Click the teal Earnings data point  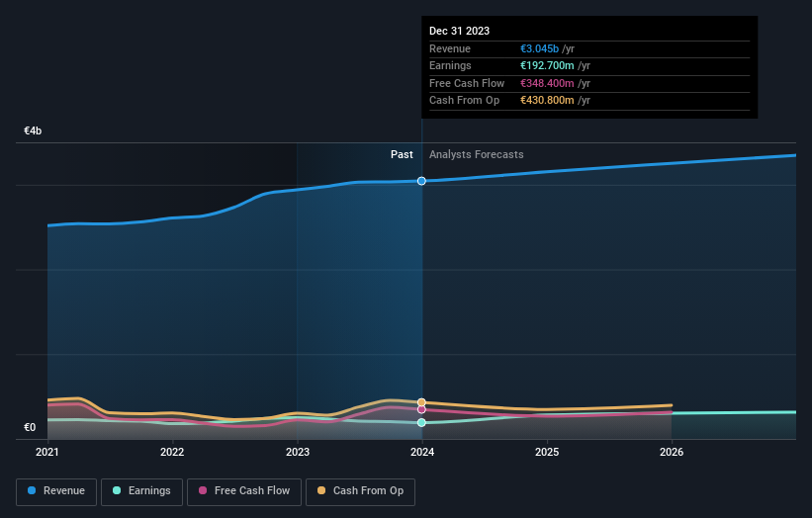tap(421, 422)
